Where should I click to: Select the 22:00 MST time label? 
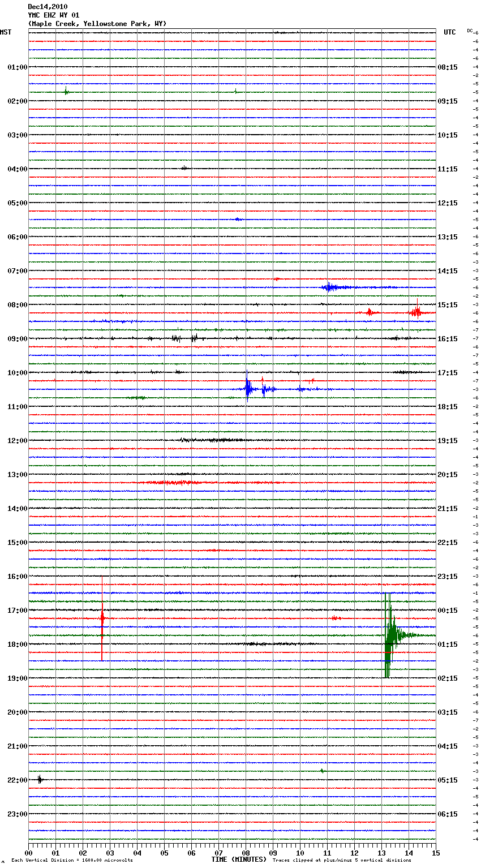point(18,780)
